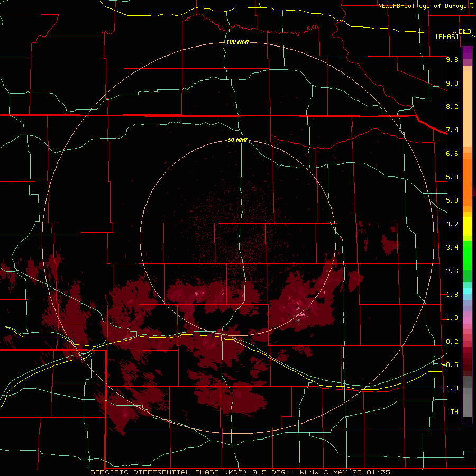Click the SPECIFIC DIFFERENTIAL PHASE caption words
The width and height of the screenshot is (476, 476).
(x=154, y=472)
